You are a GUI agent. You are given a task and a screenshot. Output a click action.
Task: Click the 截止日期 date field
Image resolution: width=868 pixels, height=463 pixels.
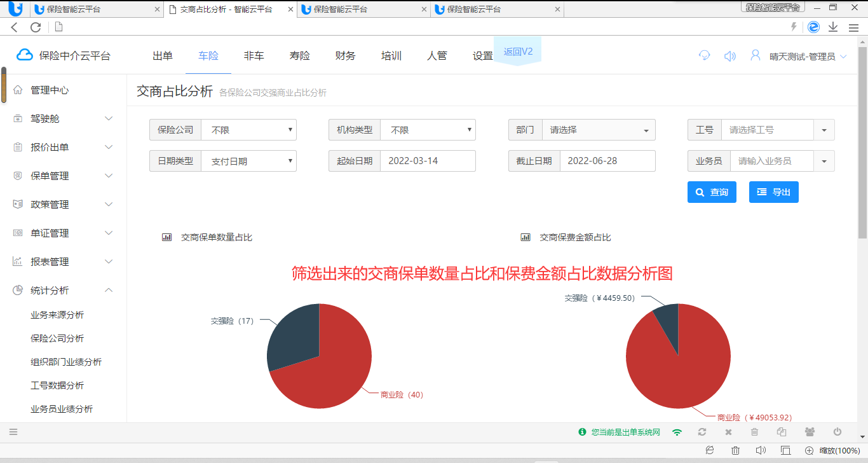pos(607,161)
